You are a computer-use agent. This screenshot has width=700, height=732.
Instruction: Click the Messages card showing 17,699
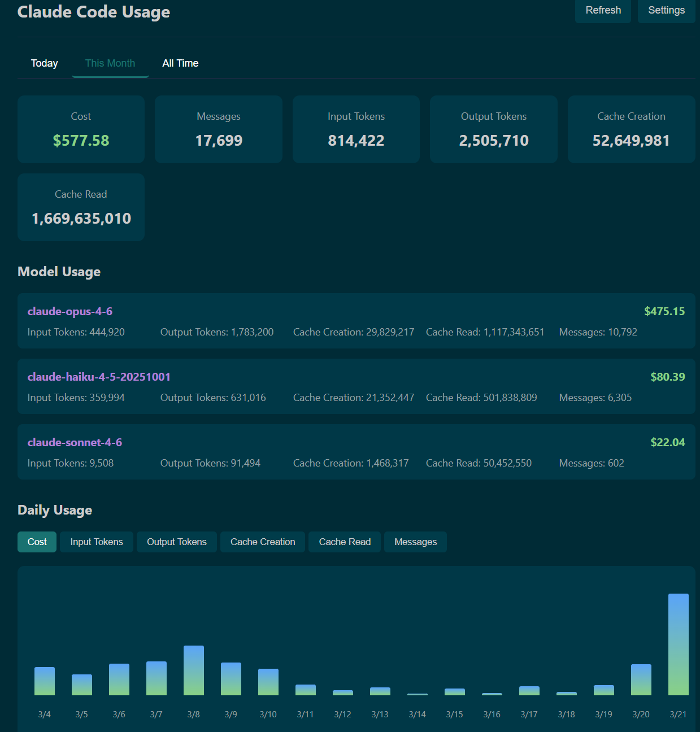[x=218, y=129]
